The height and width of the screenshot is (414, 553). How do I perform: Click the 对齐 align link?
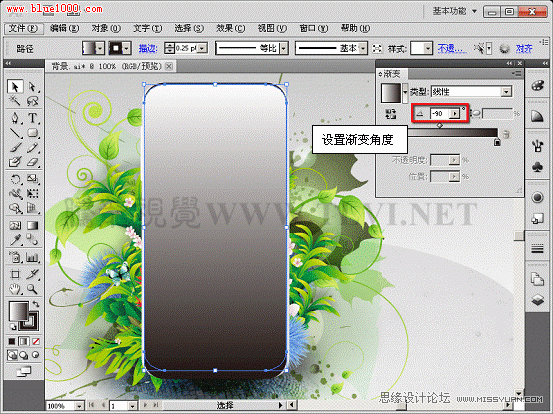point(524,48)
